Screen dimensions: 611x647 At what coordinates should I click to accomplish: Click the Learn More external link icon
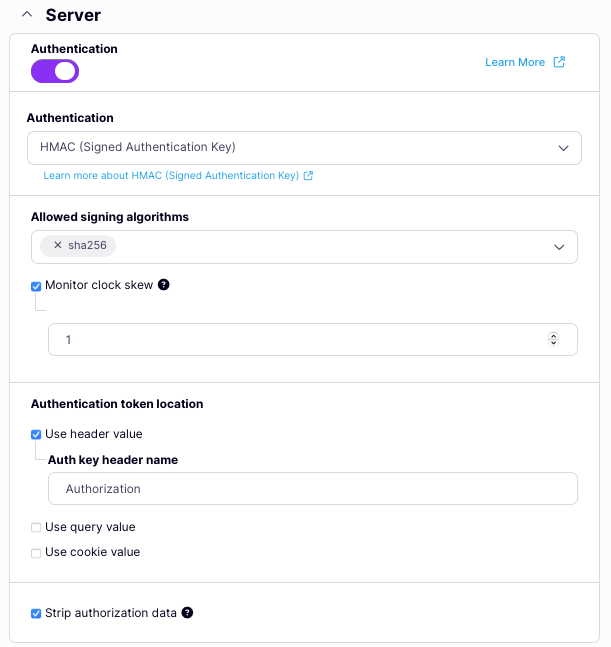(x=560, y=62)
